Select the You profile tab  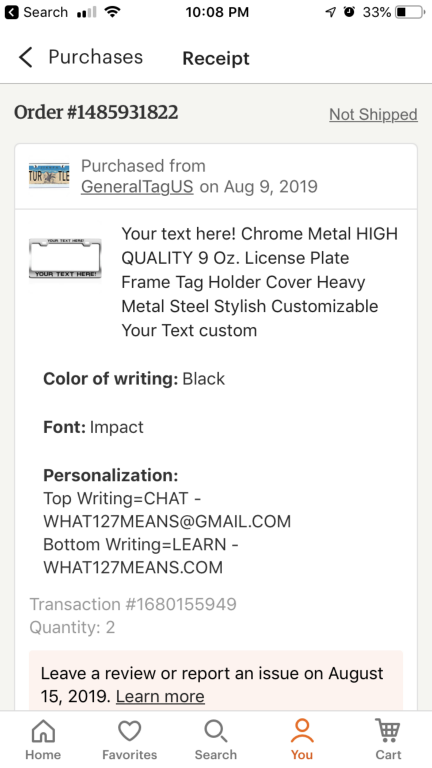(302, 740)
